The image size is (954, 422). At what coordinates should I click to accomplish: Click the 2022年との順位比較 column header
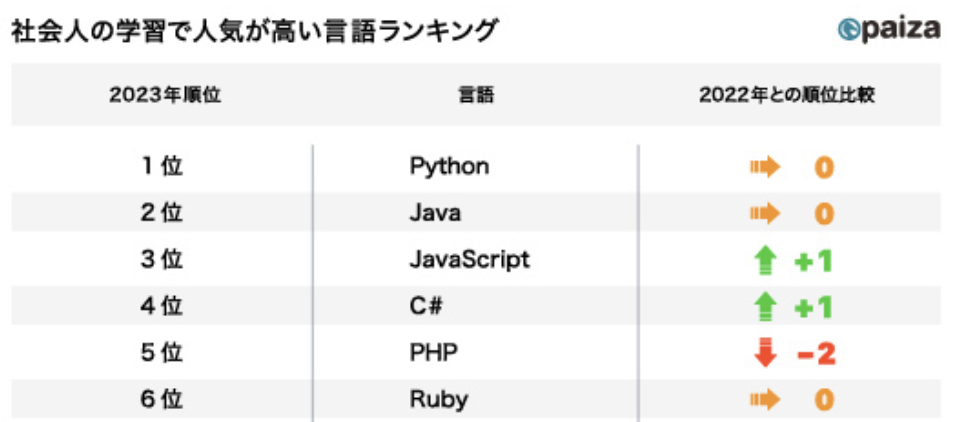tap(787, 96)
